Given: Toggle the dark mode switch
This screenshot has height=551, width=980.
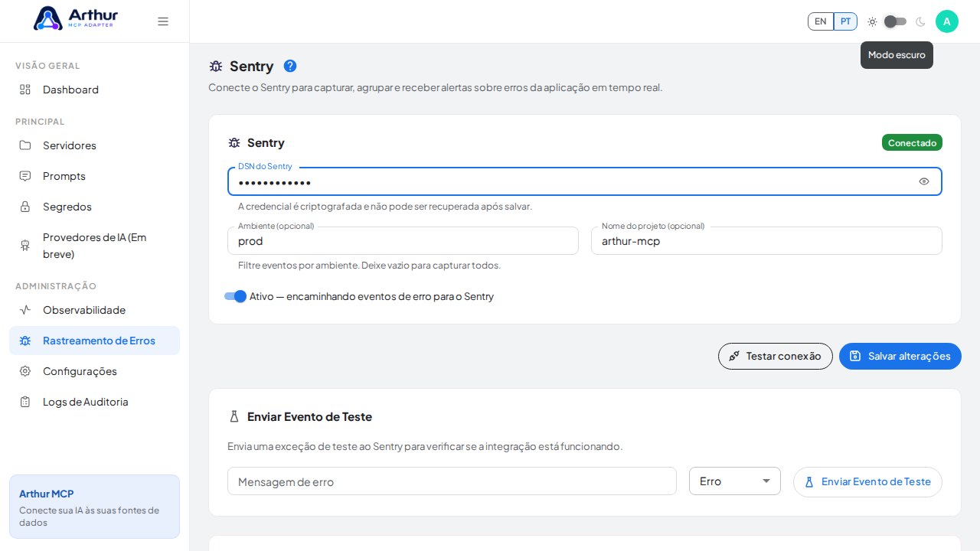Looking at the screenshot, I should coord(895,21).
